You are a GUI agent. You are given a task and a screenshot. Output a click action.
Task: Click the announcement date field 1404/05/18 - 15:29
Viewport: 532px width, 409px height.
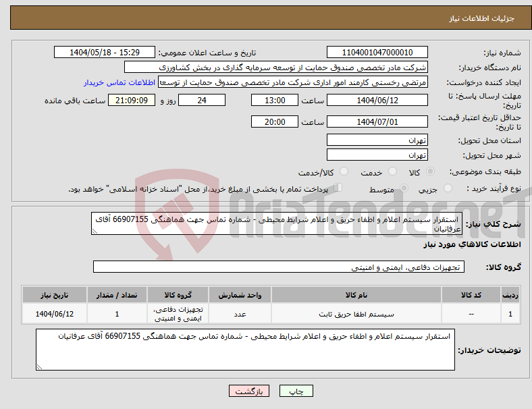[x=105, y=52]
